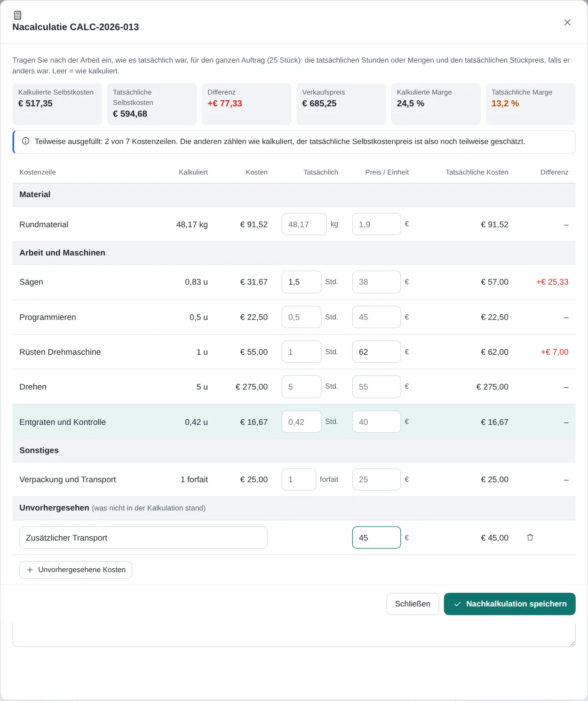The height and width of the screenshot is (701, 588).
Task: Click the Tatsächliche Selbstkosten value € 594,68
Action: (130, 114)
